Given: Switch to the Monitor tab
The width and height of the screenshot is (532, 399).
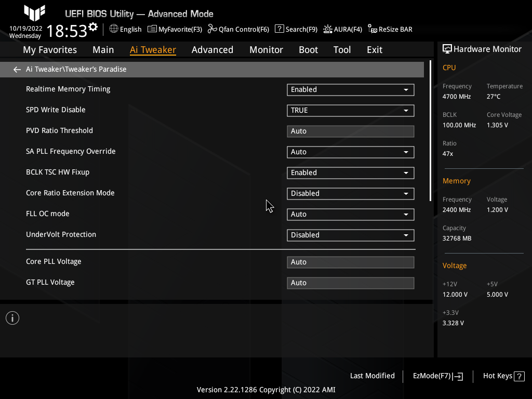Looking at the screenshot, I should 266,49.
